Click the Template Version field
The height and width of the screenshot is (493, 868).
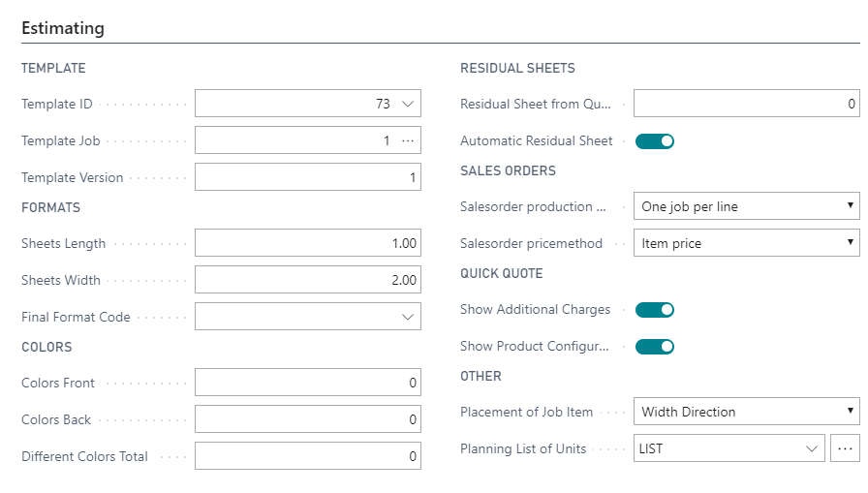tap(307, 177)
